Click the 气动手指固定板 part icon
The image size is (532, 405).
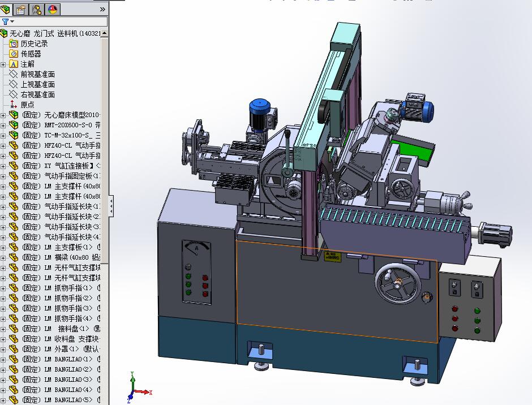click(x=14, y=176)
